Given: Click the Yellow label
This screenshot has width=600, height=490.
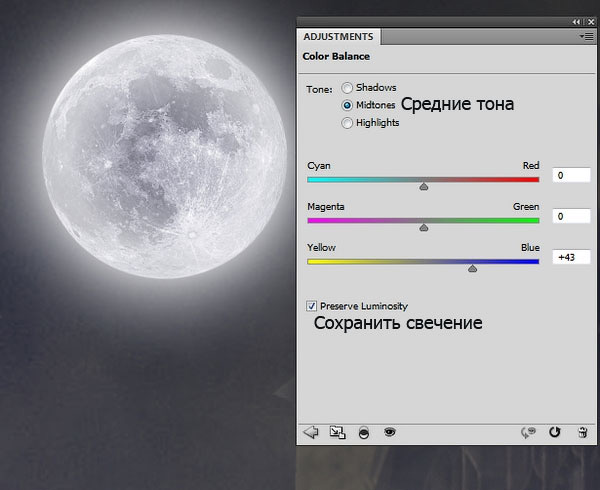Looking at the screenshot, I should (321, 248).
